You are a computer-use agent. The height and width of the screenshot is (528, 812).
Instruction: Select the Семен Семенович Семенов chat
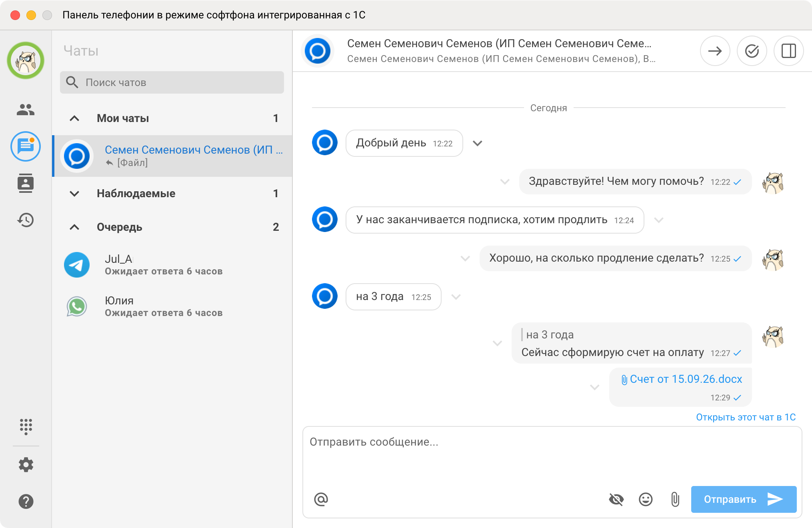coord(172,156)
